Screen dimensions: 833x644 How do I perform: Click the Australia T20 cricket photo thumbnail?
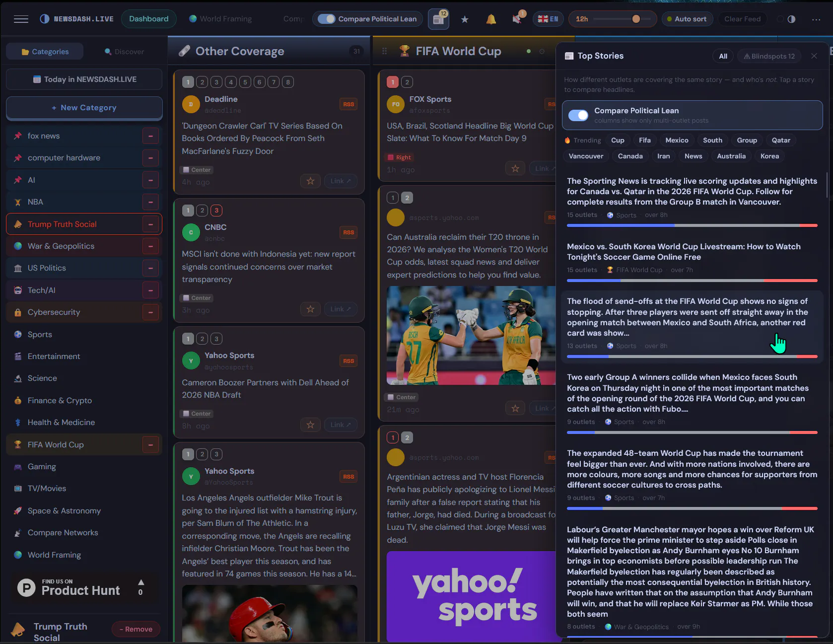click(471, 336)
